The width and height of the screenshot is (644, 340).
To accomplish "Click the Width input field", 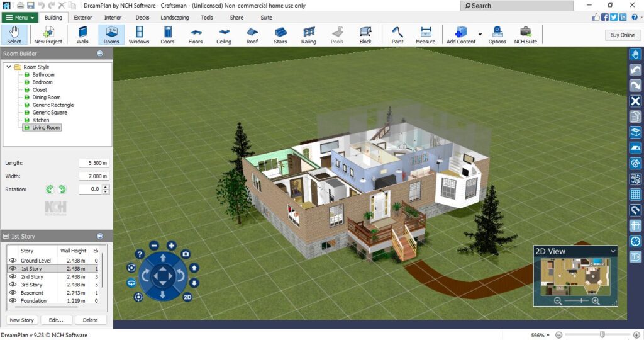I will (94, 176).
